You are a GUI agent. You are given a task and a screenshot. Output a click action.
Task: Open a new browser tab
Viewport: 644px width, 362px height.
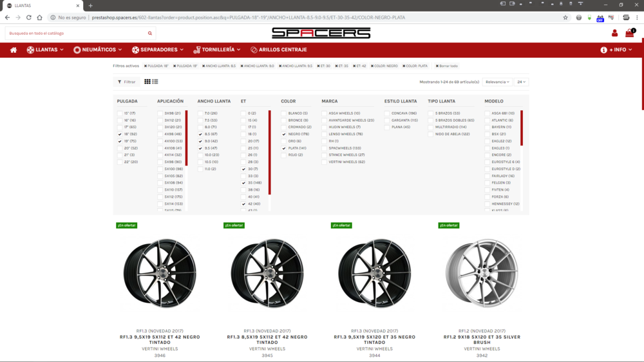tap(90, 6)
